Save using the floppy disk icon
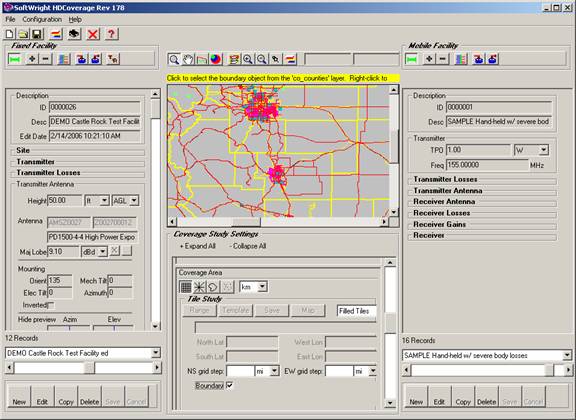The width and height of the screenshot is (576, 420). coord(37,34)
